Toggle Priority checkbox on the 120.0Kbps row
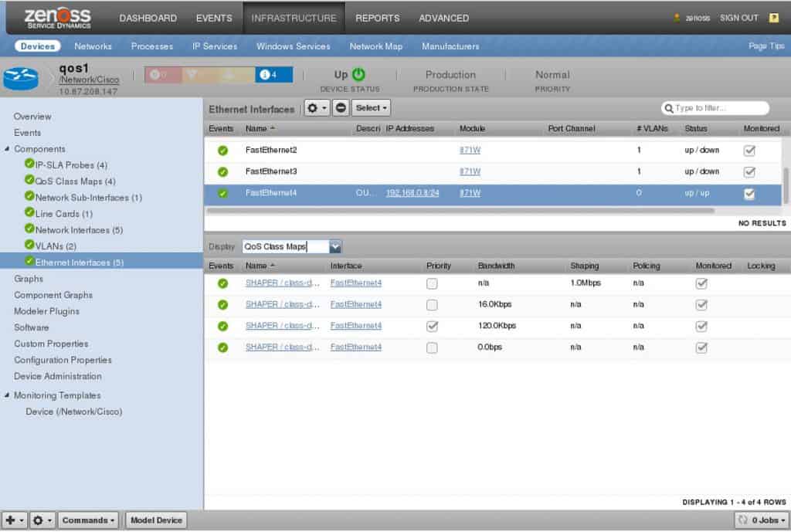The width and height of the screenshot is (791, 532). (432, 326)
